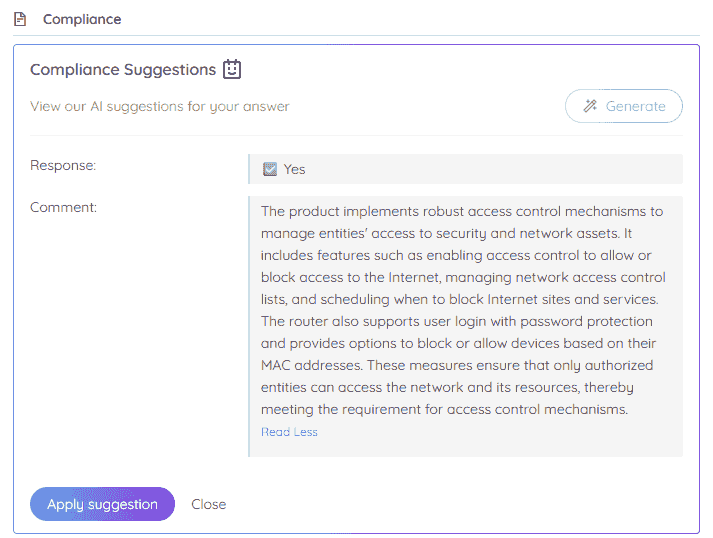
Task: Click the MAC addresses text in comment
Action: (311, 365)
